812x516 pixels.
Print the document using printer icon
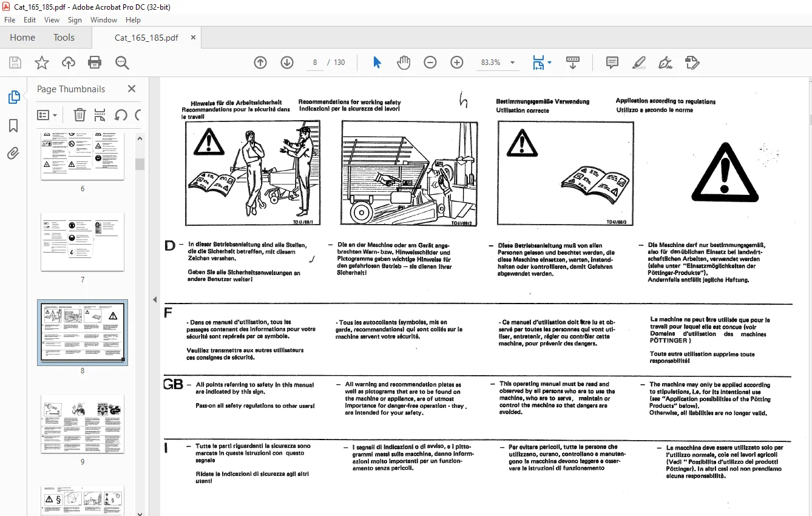[95, 63]
